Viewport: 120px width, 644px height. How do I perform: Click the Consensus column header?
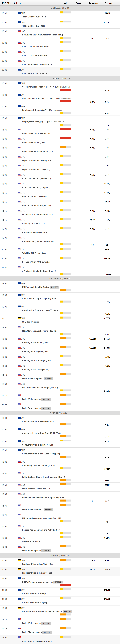click(93, 3)
